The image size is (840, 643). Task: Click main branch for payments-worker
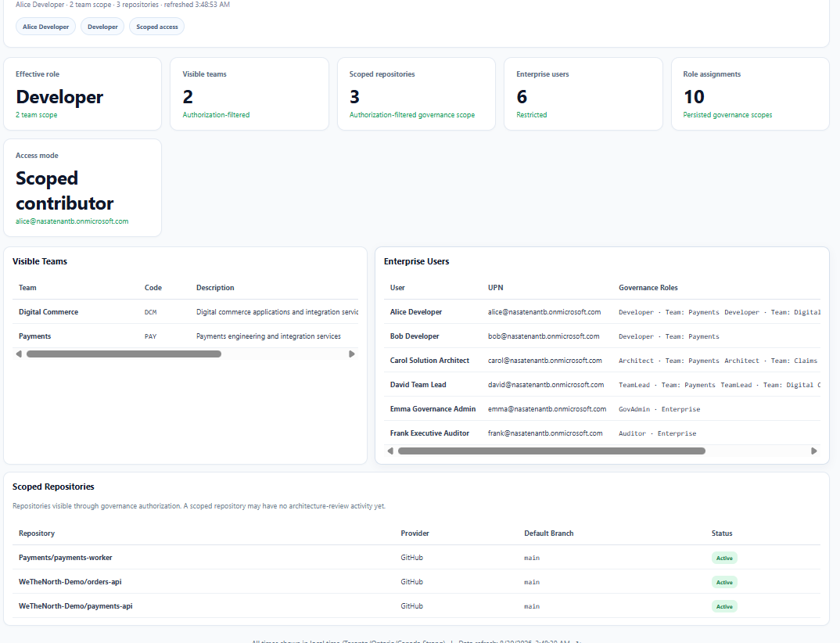click(x=531, y=559)
